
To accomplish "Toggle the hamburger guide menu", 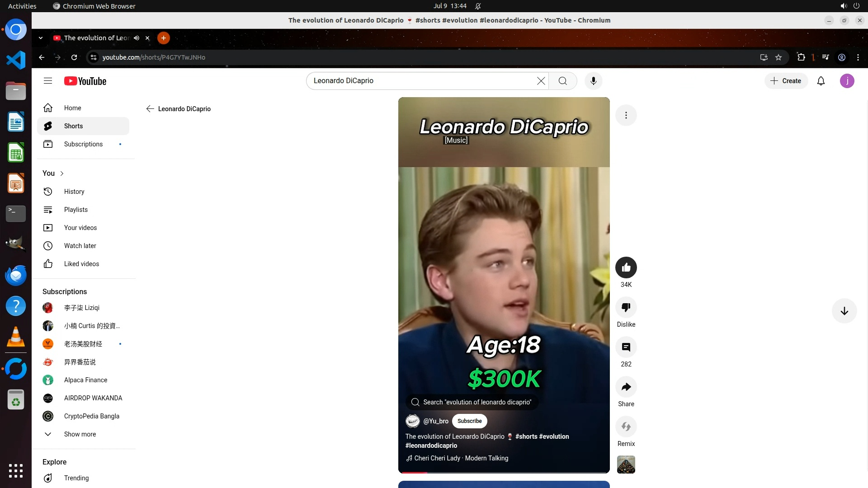I will 48,81.
